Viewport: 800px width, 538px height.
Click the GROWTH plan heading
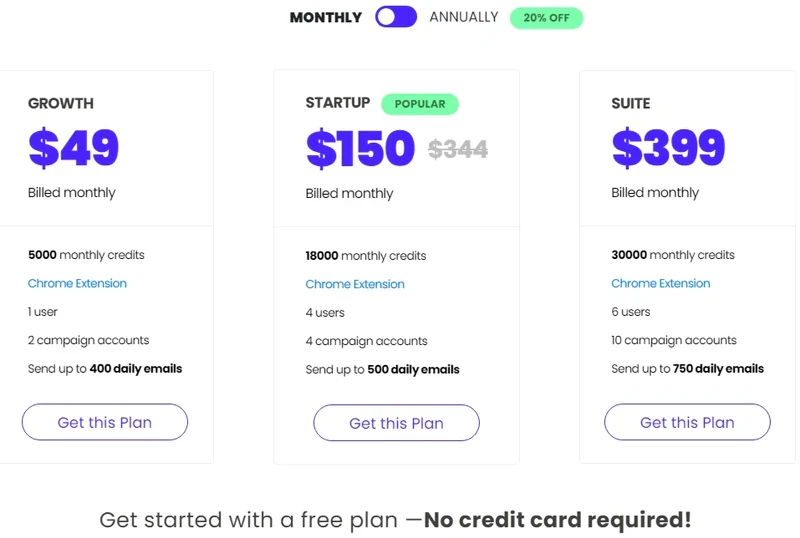click(x=61, y=104)
